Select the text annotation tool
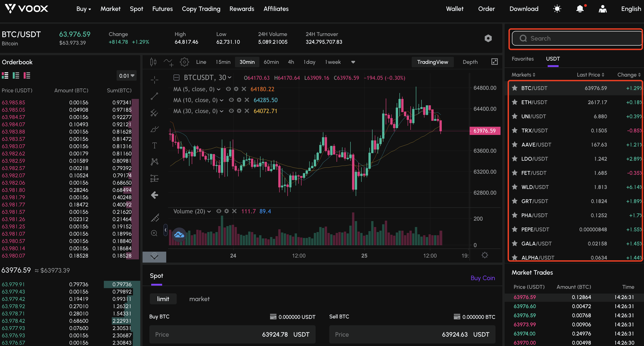The width and height of the screenshot is (644, 346). click(154, 145)
